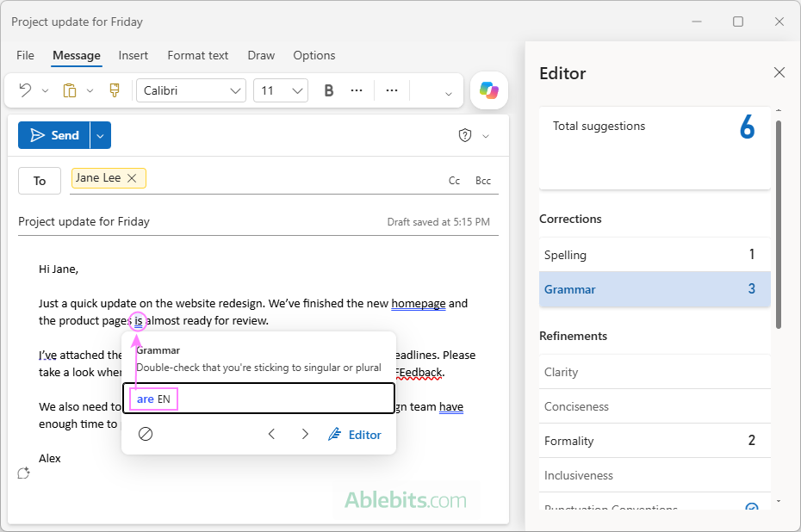Add Bcc recipients field

pyautogui.click(x=483, y=181)
